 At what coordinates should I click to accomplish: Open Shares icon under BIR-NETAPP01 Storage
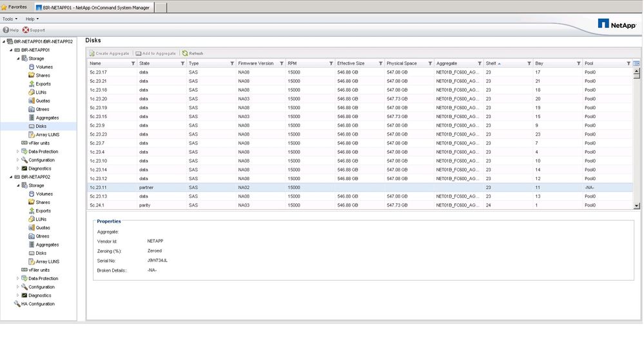pos(32,76)
